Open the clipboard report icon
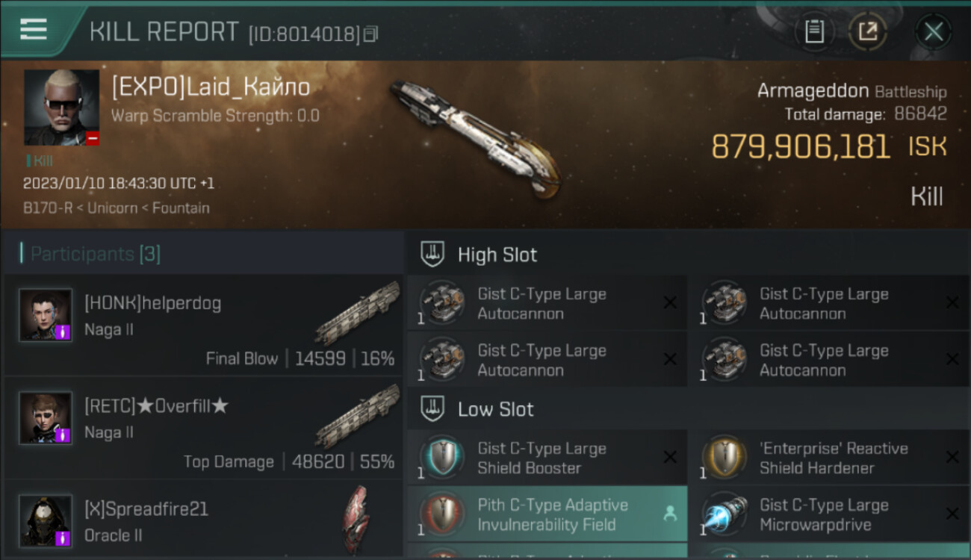The height and width of the screenshot is (560, 971). pos(814,31)
